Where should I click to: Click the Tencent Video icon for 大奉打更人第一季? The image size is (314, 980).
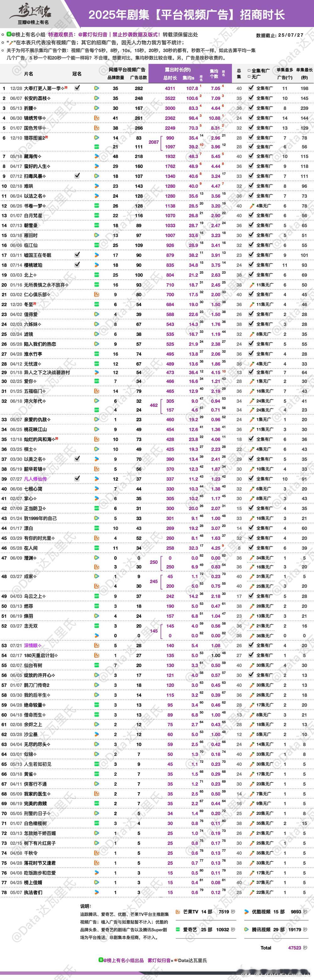pyautogui.click(x=97, y=88)
